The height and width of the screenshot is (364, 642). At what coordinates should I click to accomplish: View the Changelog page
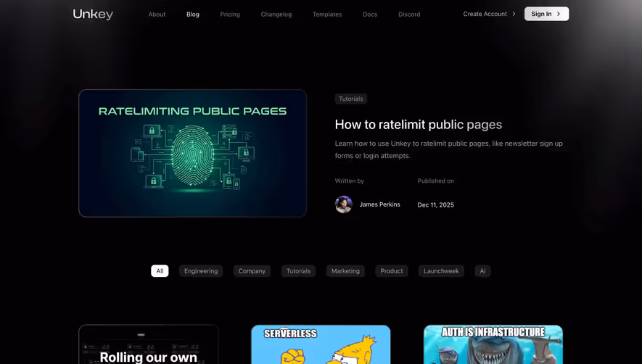click(276, 15)
